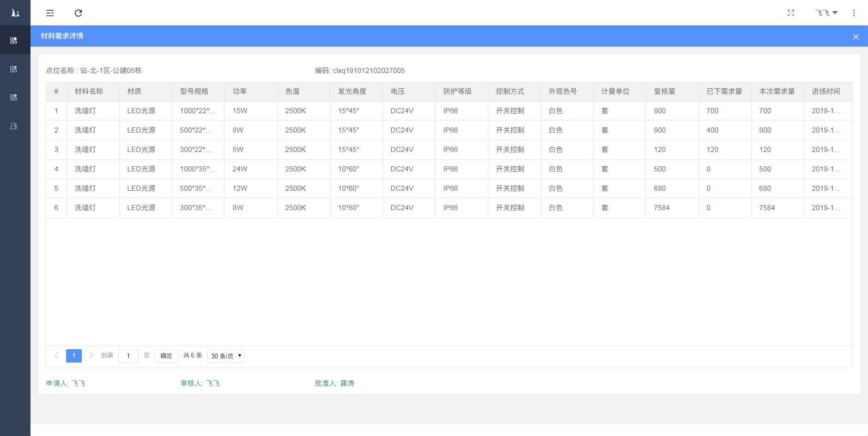Click the 400 已下需求量 cell

725,130
